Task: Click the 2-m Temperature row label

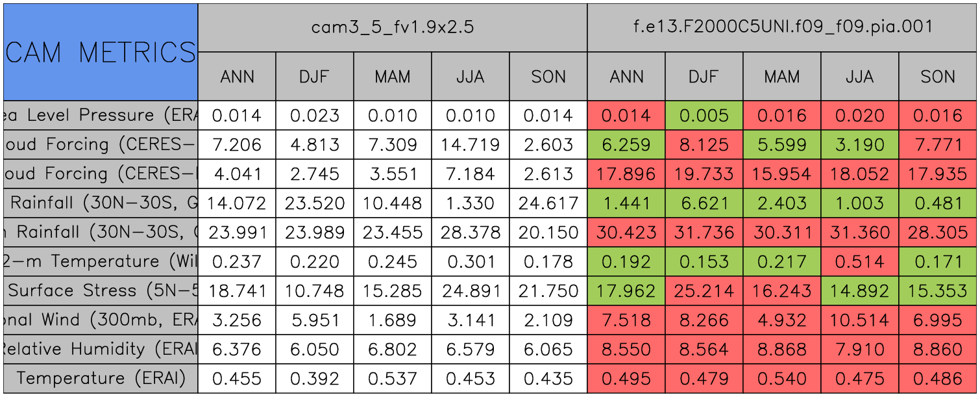Action: tap(100, 261)
